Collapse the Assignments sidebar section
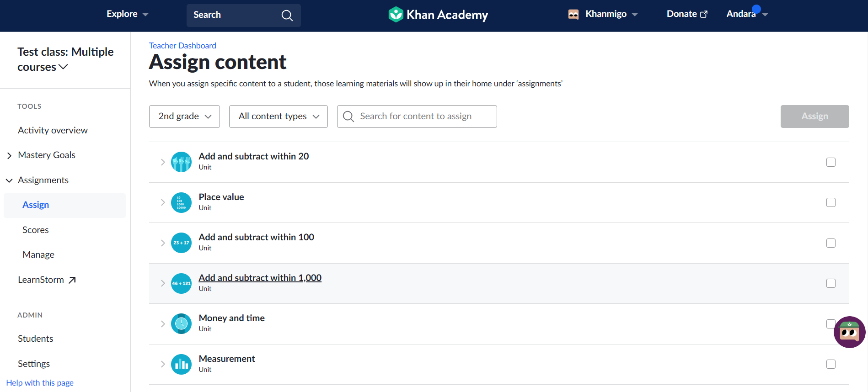 click(x=9, y=180)
